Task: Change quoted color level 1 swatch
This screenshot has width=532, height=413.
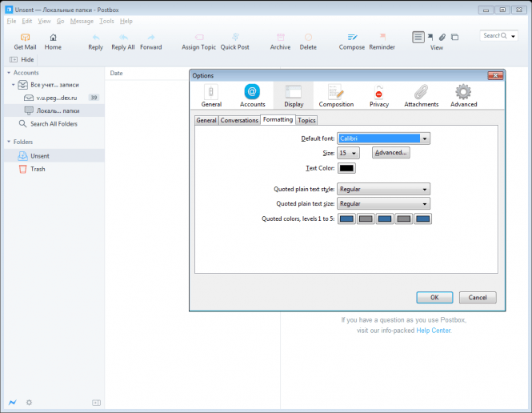Action: (346, 219)
